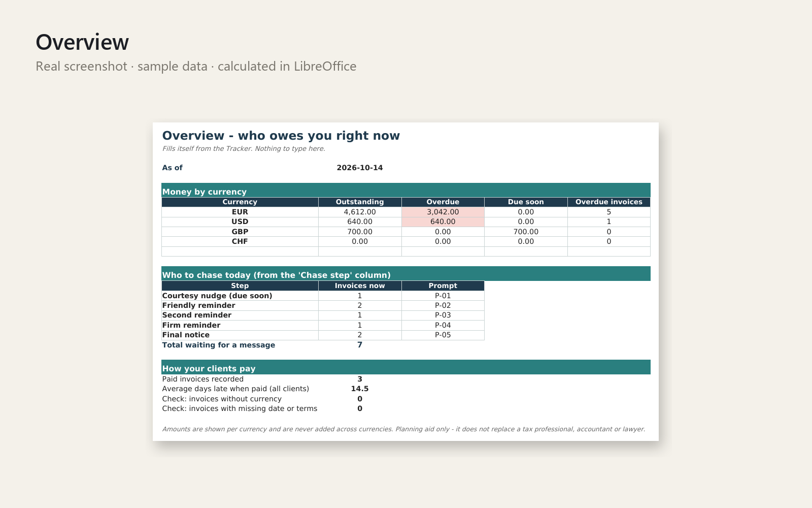The width and height of the screenshot is (812, 508).
Task: Select the As of date 2026-10-14 cell
Action: click(360, 168)
